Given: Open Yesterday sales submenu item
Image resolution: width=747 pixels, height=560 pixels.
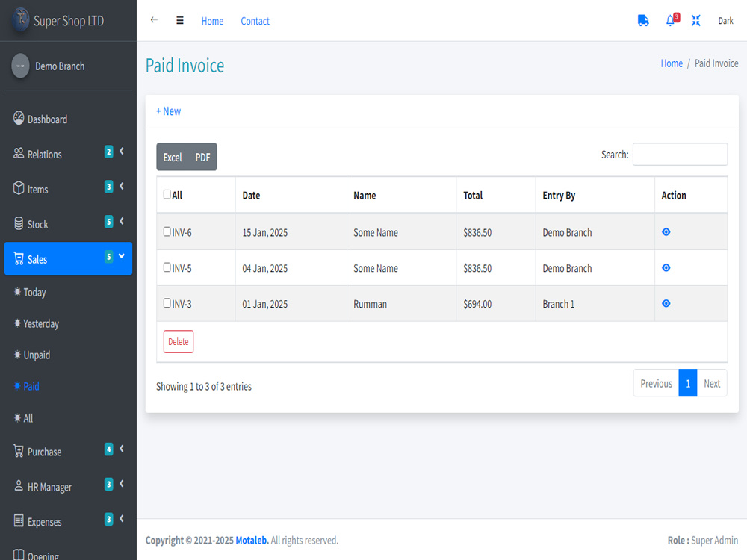Looking at the screenshot, I should [x=68, y=324].
